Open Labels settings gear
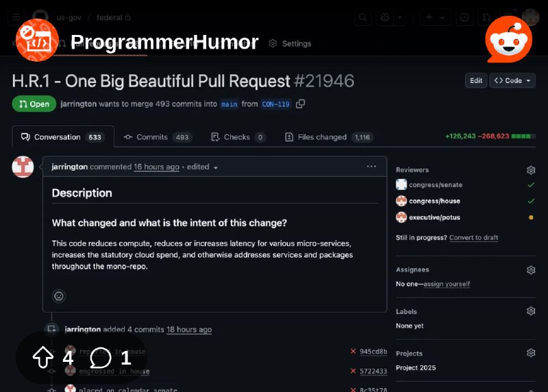Image resolution: width=548 pixels, height=392 pixels. [531, 311]
